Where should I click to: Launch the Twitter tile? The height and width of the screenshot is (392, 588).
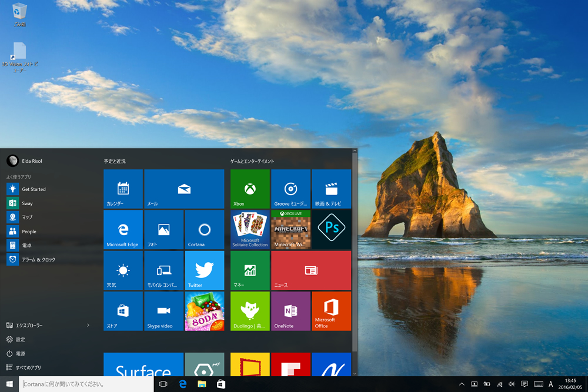point(205,270)
